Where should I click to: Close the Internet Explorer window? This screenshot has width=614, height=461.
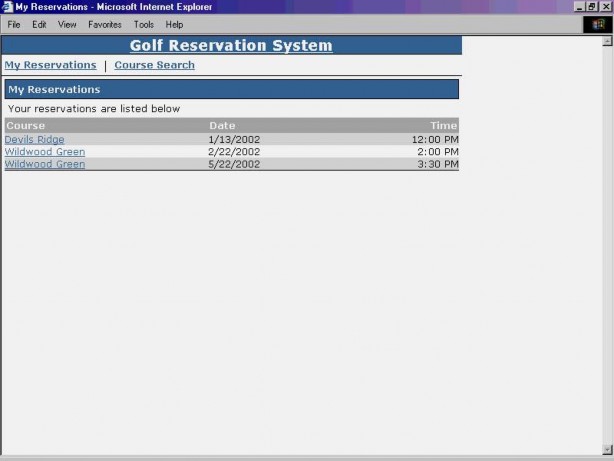(x=606, y=7)
